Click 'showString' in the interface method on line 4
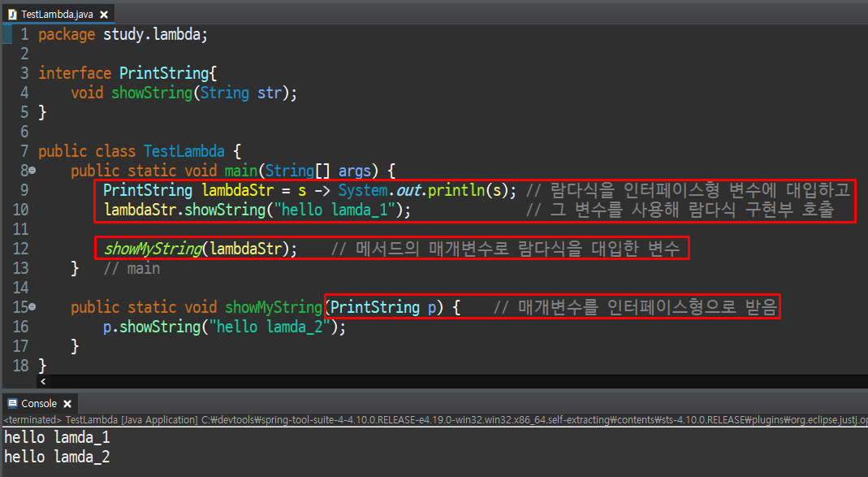Screen dimensions: 868x477 152,93
